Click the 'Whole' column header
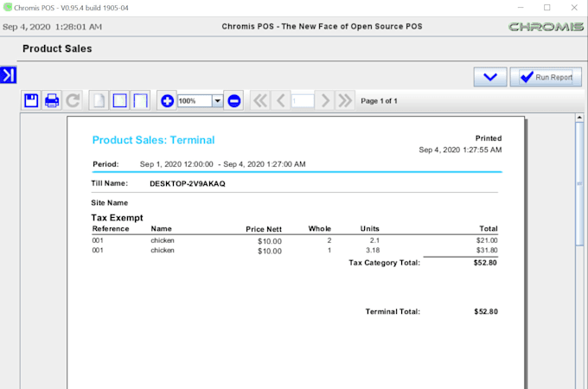 319,228
